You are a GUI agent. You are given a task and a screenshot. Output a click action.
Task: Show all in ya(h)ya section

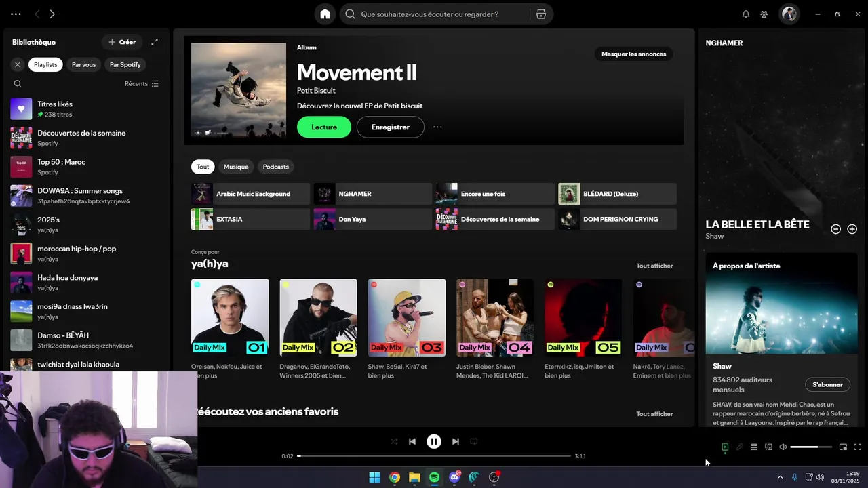654,266
